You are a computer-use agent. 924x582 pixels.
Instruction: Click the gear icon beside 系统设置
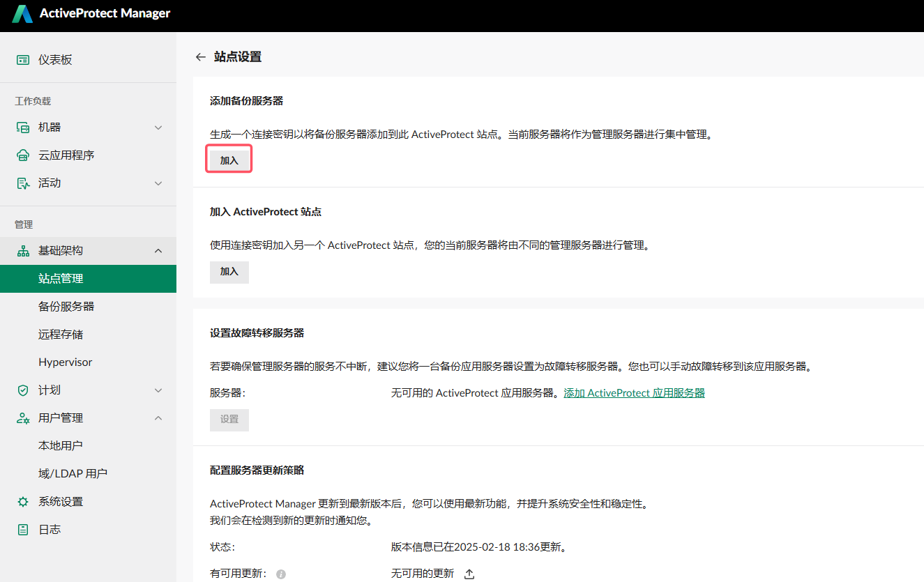(x=23, y=502)
